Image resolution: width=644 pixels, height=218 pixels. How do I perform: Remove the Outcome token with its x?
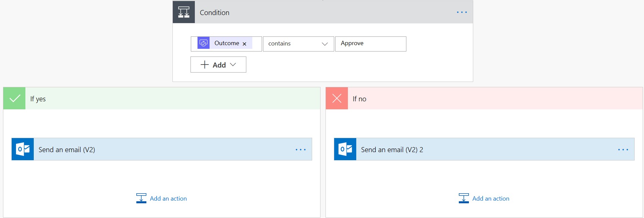pyautogui.click(x=244, y=44)
